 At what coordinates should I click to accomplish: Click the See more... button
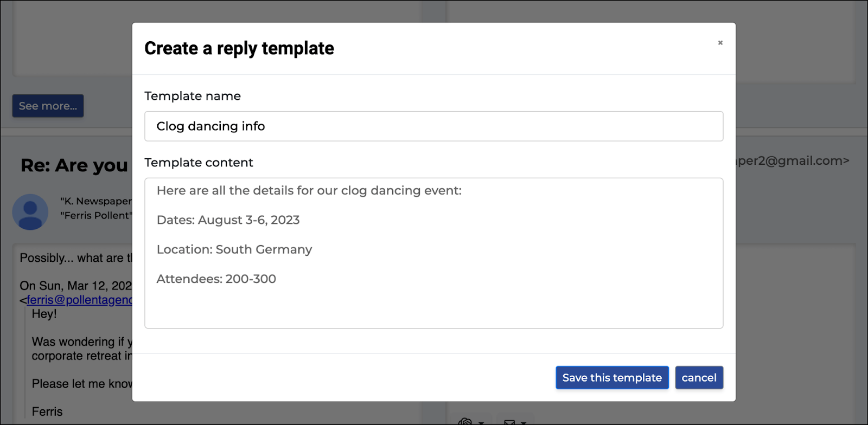[48, 106]
